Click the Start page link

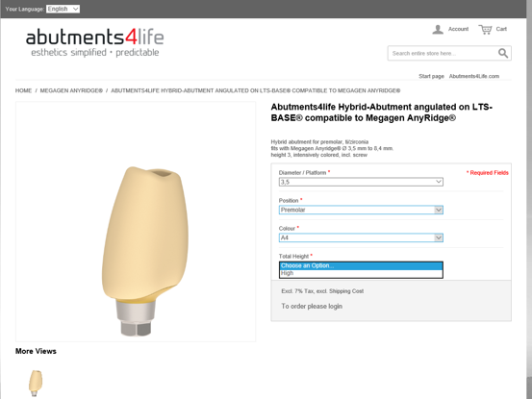[431, 76]
